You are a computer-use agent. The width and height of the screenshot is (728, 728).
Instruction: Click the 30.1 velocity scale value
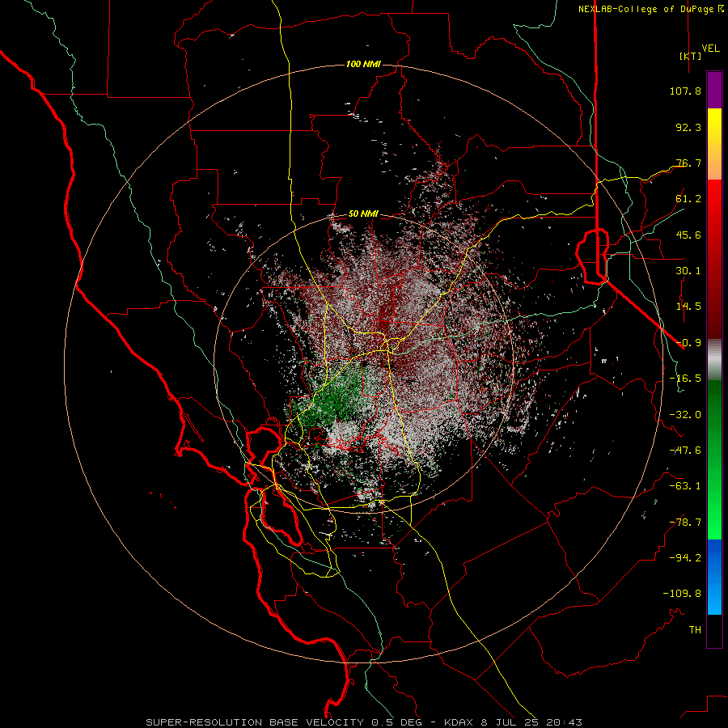tap(688, 271)
